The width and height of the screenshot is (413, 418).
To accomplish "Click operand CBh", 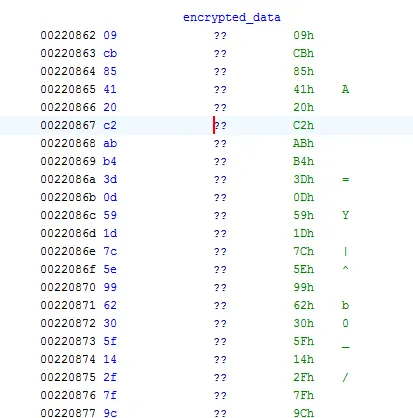I will (x=303, y=53).
